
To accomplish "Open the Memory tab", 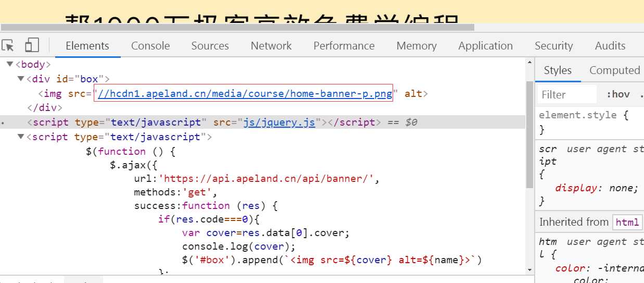I will [x=416, y=46].
